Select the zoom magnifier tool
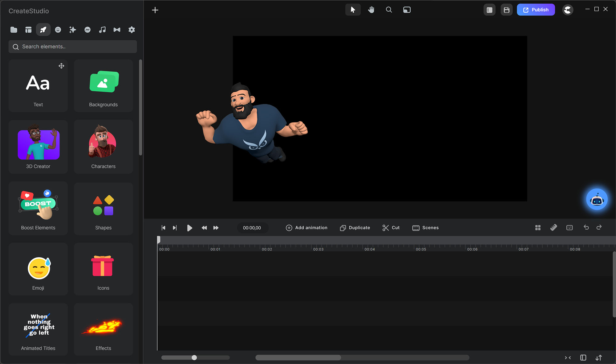This screenshot has width=616, height=364. coord(389,10)
